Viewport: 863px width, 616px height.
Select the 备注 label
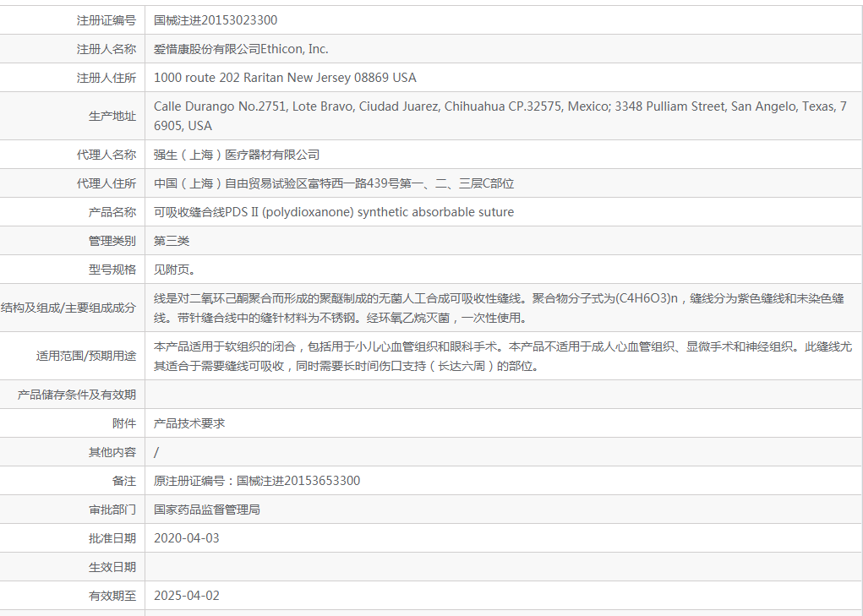click(124, 480)
